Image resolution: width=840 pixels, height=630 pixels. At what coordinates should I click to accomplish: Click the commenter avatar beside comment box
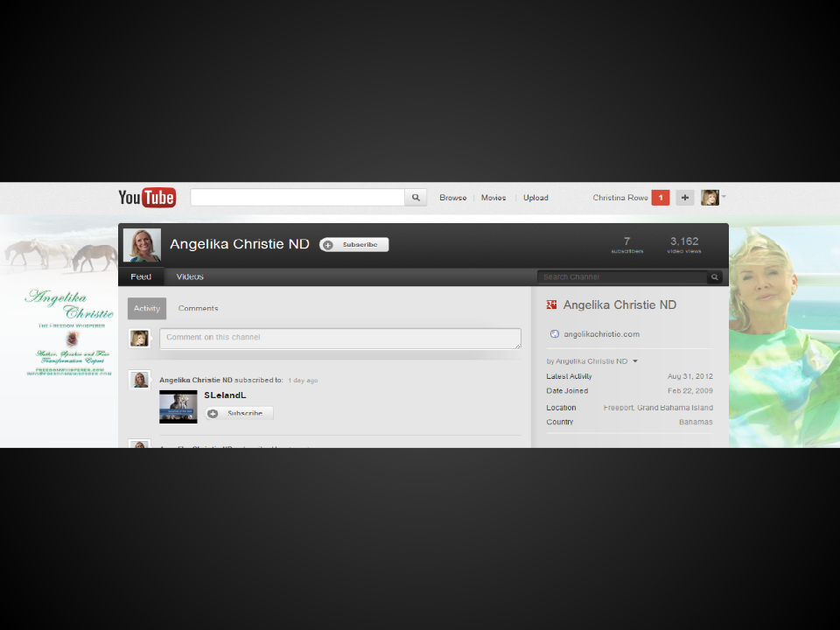click(139, 339)
